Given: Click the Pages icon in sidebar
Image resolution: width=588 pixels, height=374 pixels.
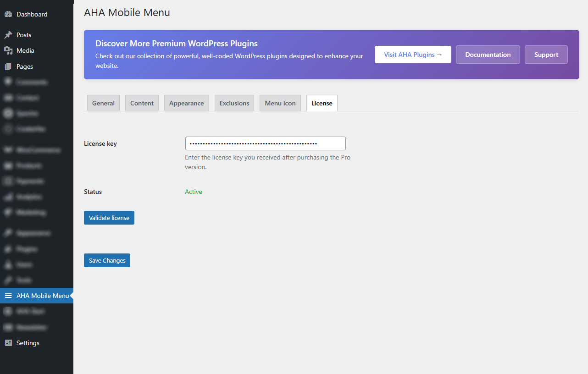Looking at the screenshot, I should click(x=8, y=66).
